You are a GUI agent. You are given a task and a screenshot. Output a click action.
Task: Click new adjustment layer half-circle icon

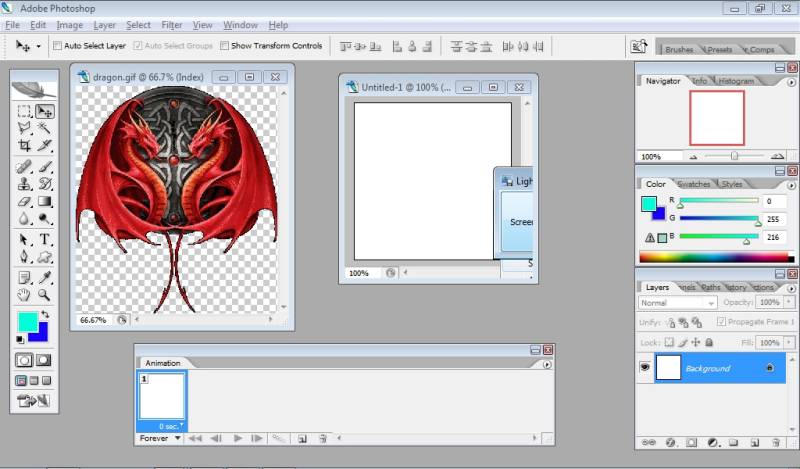[713, 442]
